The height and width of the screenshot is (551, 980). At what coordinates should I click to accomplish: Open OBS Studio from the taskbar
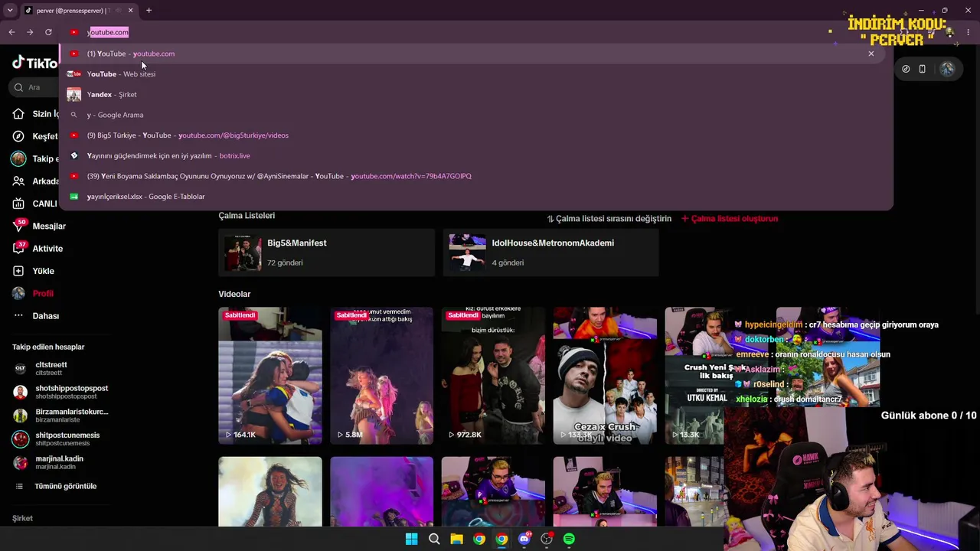pyautogui.click(x=547, y=539)
